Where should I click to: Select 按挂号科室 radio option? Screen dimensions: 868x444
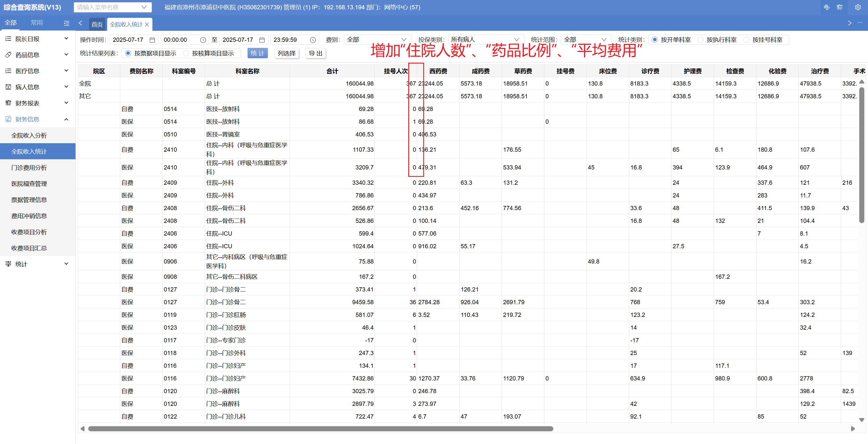click(x=746, y=40)
